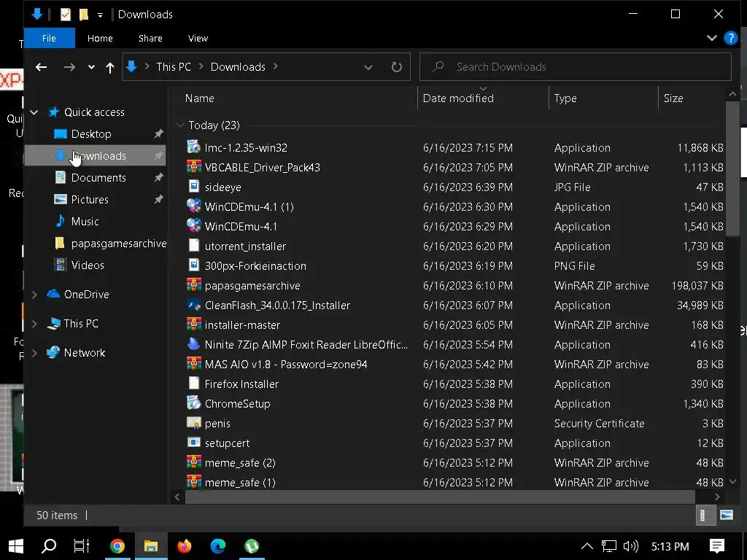747x560 pixels.
Task: Click the New folder quick access toolbar icon
Action: (x=84, y=15)
